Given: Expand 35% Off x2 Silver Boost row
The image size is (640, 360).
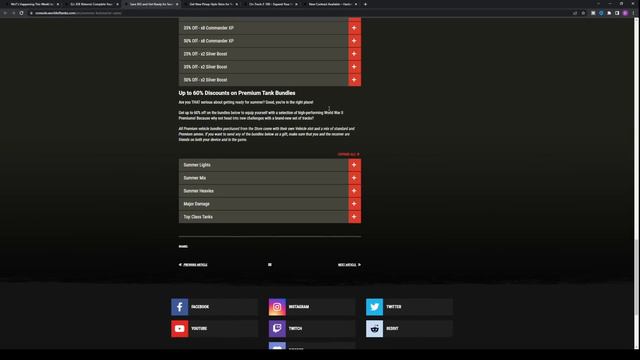Looking at the screenshot, I should pyautogui.click(x=270, y=67).
